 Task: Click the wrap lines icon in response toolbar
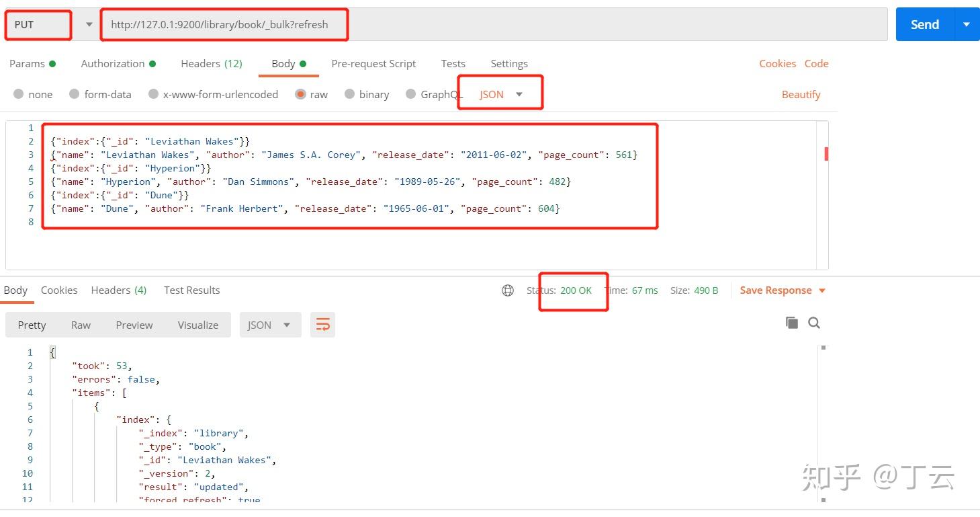(322, 325)
